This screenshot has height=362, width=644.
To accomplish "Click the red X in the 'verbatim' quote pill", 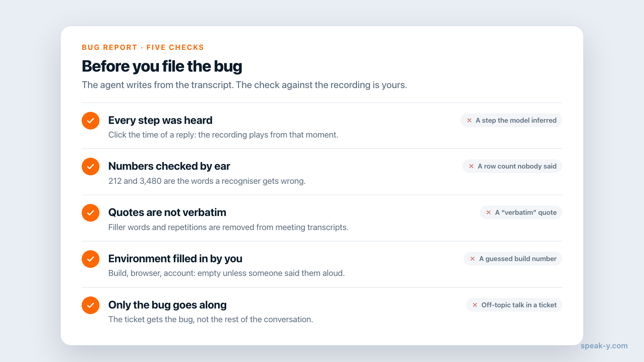I will point(489,212).
